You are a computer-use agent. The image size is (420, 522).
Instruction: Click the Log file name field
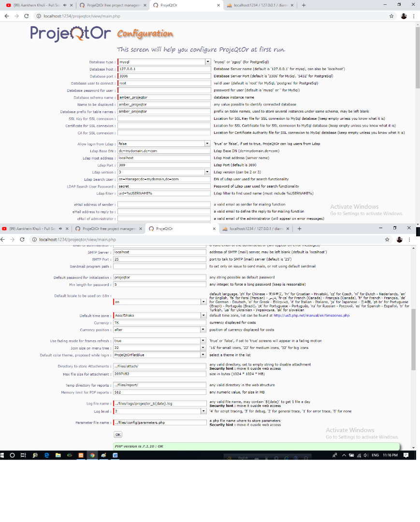click(x=160, y=403)
